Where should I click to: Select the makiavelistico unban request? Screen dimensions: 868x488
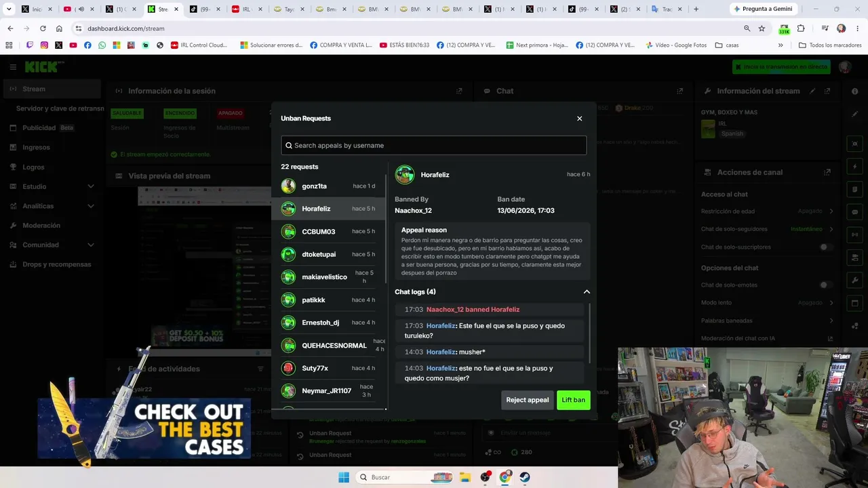[x=329, y=277]
